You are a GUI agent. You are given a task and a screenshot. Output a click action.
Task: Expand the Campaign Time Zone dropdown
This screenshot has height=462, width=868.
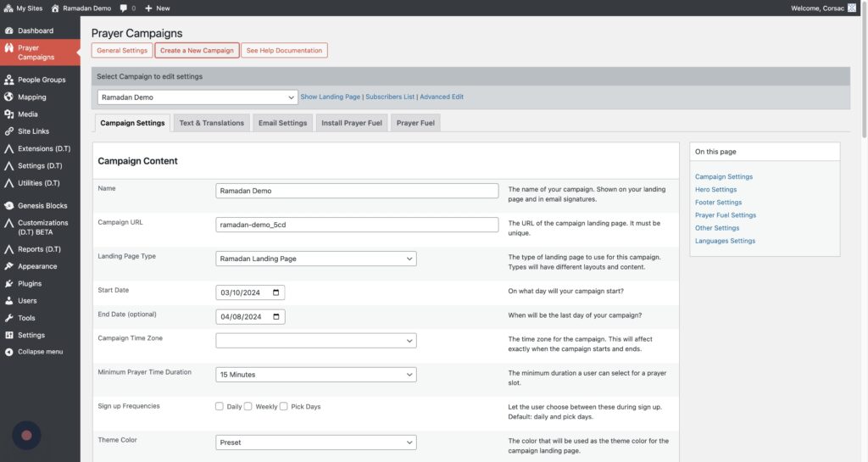tap(315, 340)
